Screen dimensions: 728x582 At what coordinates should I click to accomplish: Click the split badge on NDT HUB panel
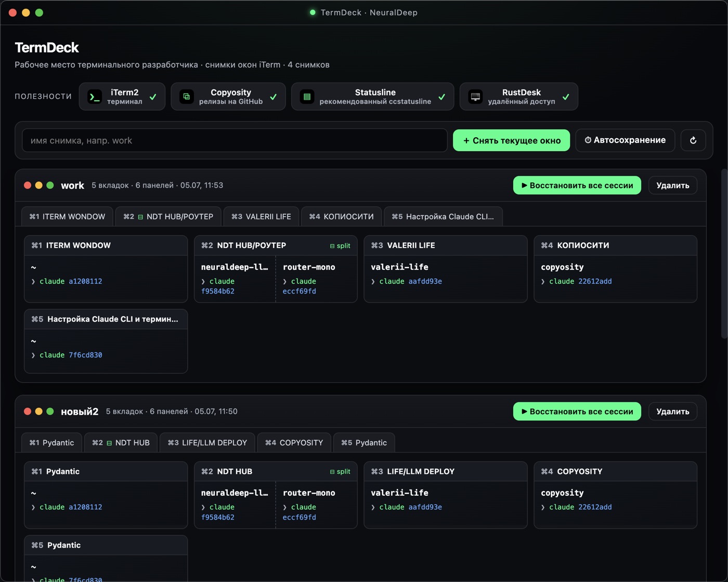pos(340,472)
